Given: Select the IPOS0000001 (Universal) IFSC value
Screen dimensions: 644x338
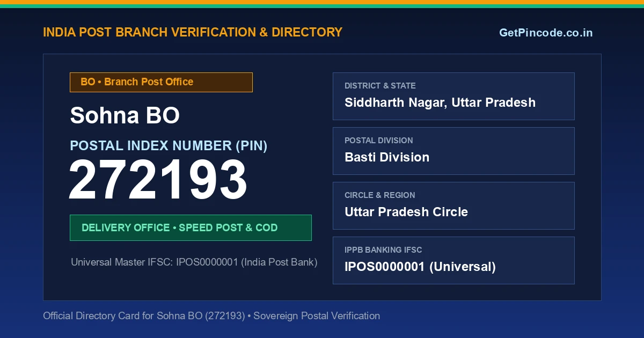Looking at the screenshot, I should point(420,267).
